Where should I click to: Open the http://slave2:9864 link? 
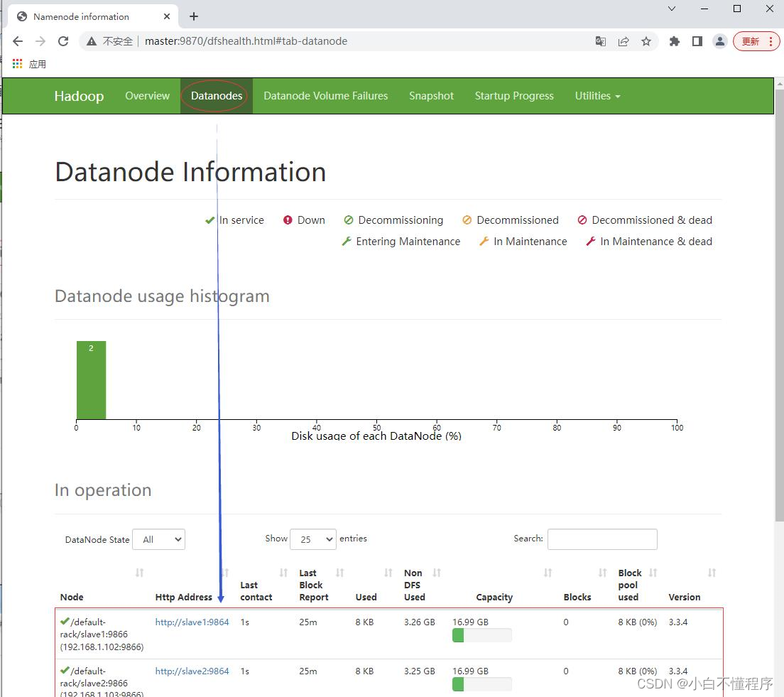pyautogui.click(x=192, y=671)
